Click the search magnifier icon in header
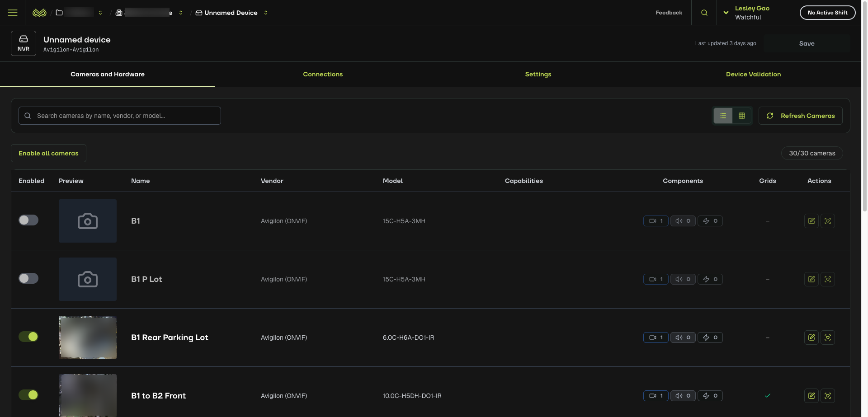This screenshot has height=417, width=868. pyautogui.click(x=704, y=13)
